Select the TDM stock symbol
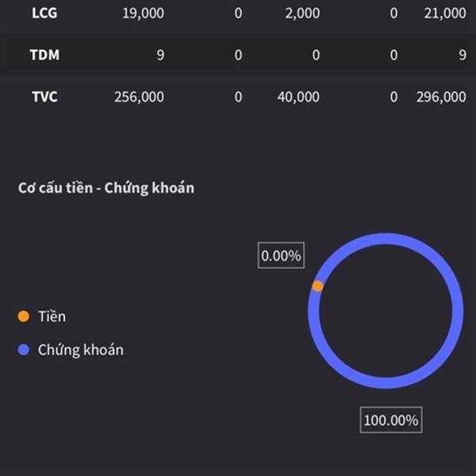Viewport: 476px width, 476px height. [x=44, y=55]
